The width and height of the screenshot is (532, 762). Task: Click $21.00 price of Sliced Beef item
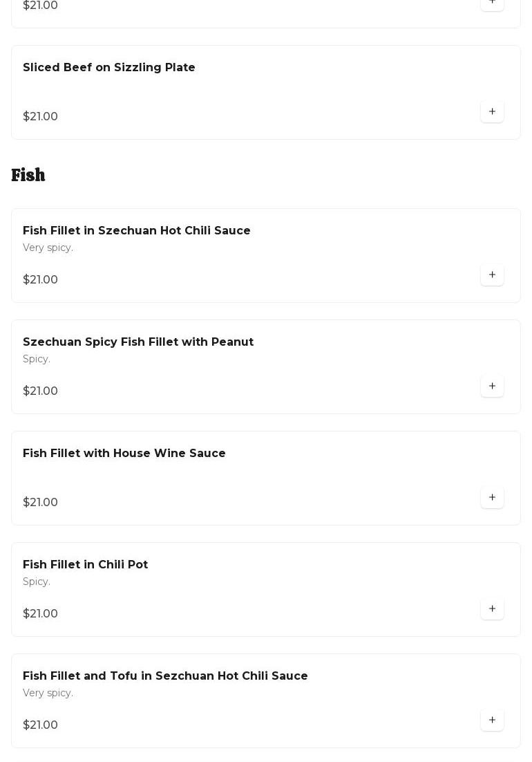tap(40, 116)
